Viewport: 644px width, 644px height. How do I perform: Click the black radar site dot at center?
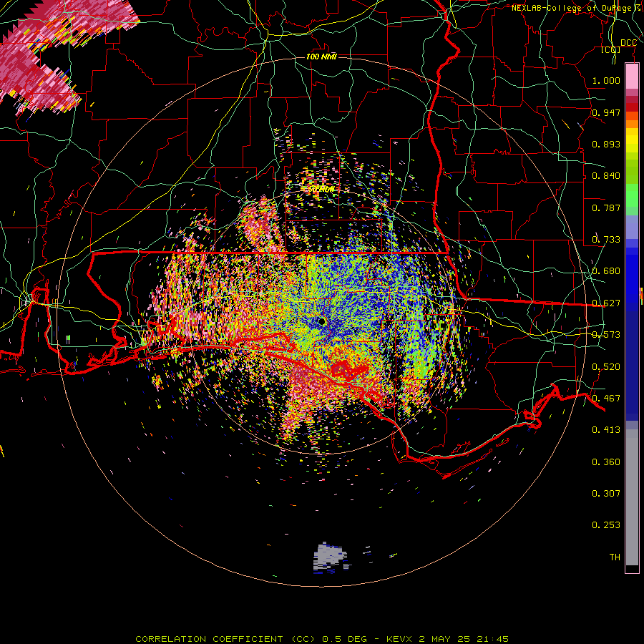click(321, 321)
